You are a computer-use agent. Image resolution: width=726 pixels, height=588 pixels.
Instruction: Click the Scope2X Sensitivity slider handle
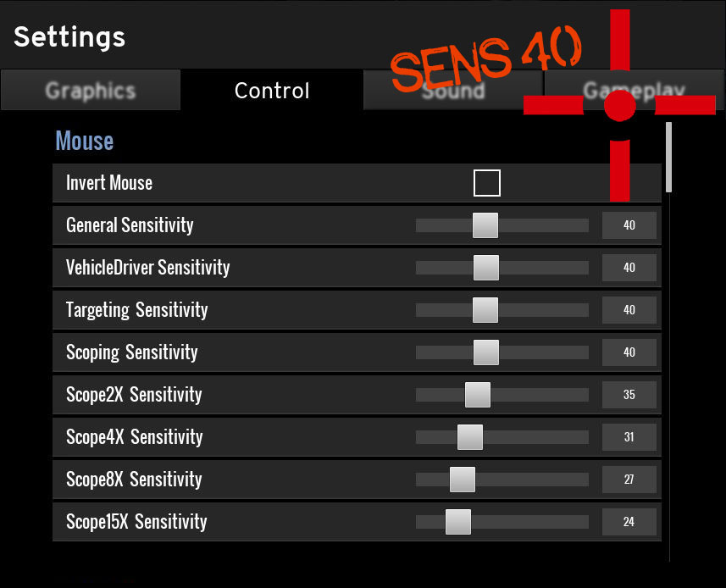(477, 395)
